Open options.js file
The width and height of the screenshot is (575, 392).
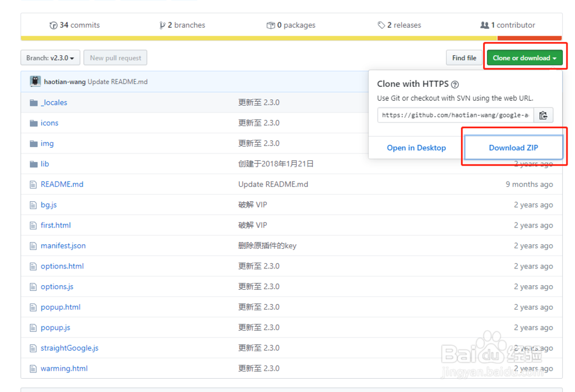(57, 287)
